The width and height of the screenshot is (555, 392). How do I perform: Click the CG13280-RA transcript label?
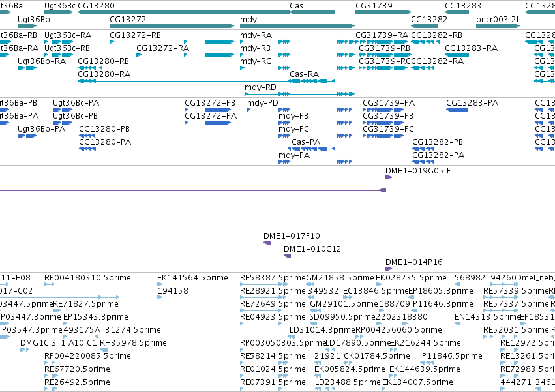pyautogui.click(x=104, y=74)
